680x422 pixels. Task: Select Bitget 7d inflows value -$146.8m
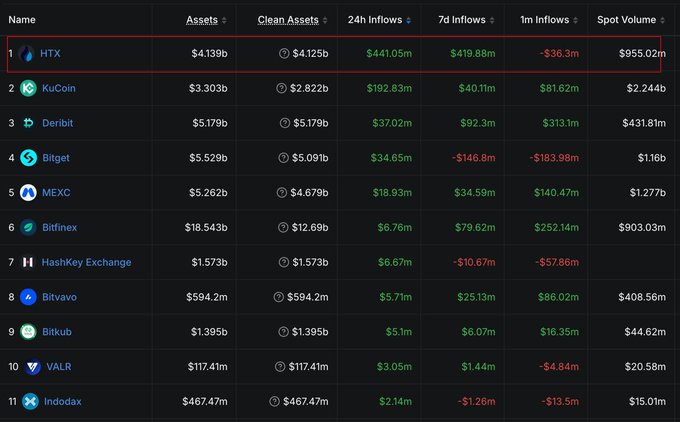point(474,158)
